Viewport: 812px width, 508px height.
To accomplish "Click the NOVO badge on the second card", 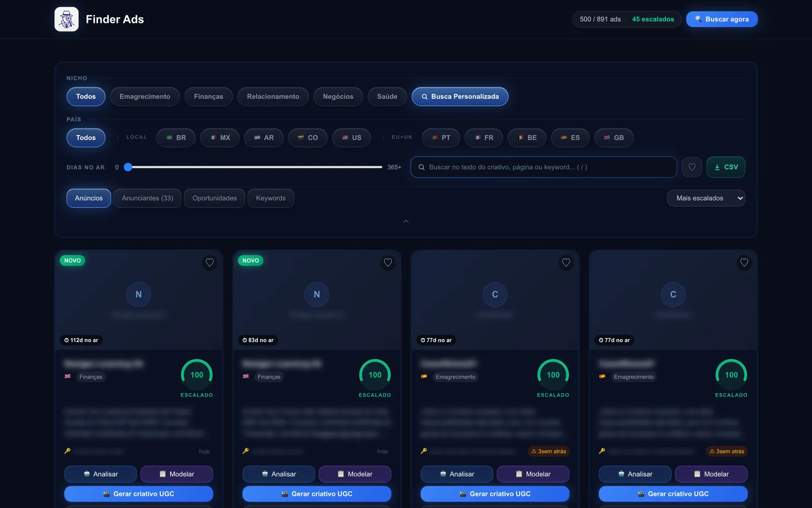I will coord(251,261).
